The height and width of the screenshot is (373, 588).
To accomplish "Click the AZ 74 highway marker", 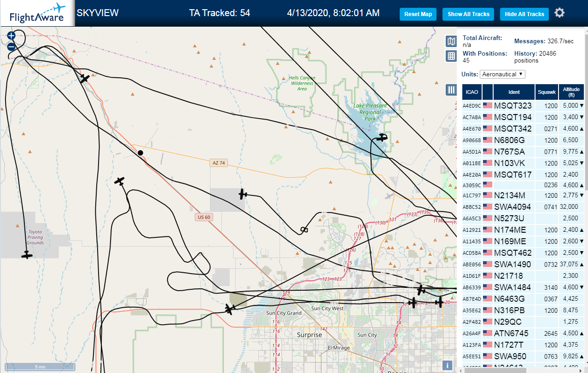I will click(219, 163).
